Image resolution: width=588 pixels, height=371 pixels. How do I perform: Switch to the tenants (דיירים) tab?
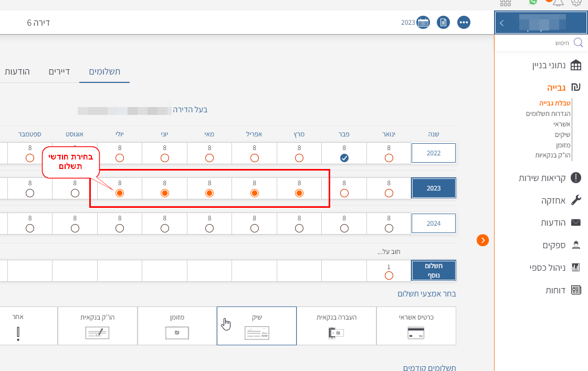pyautogui.click(x=59, y=71)
